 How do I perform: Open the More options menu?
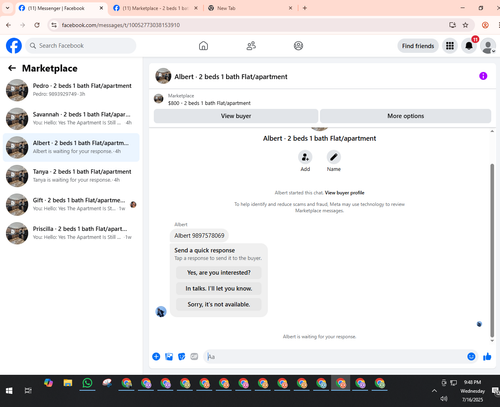(405, 116)
